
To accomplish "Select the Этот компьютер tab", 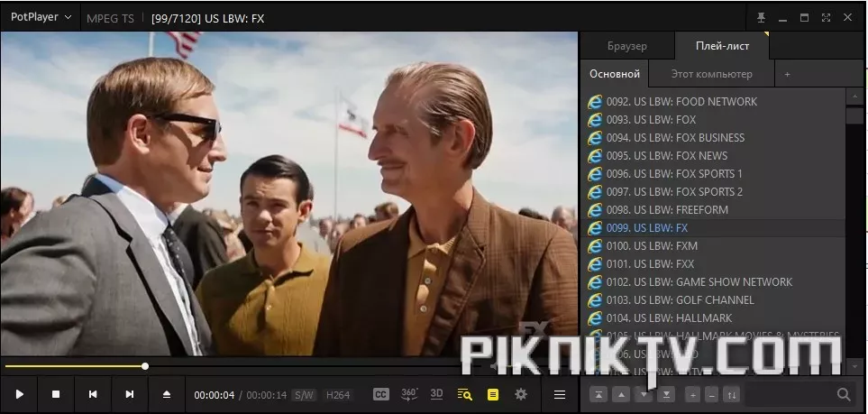I will tap(711, 74).
